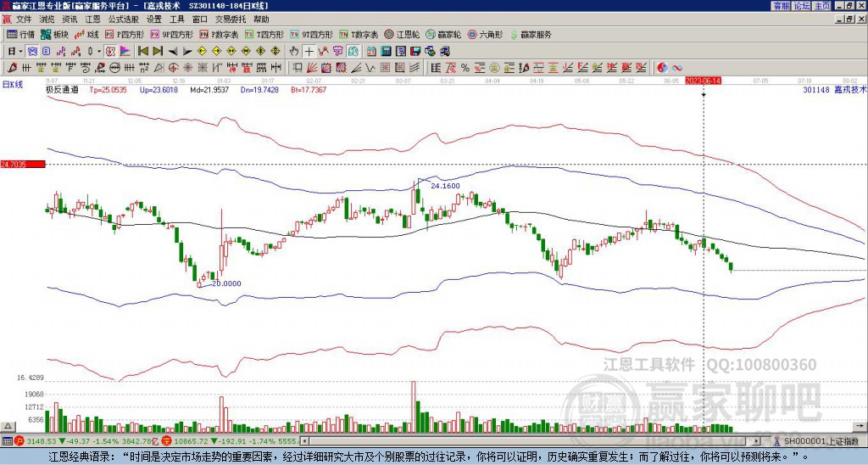
Task: Open the 文件 menu
Action: [x=24, y=20]
